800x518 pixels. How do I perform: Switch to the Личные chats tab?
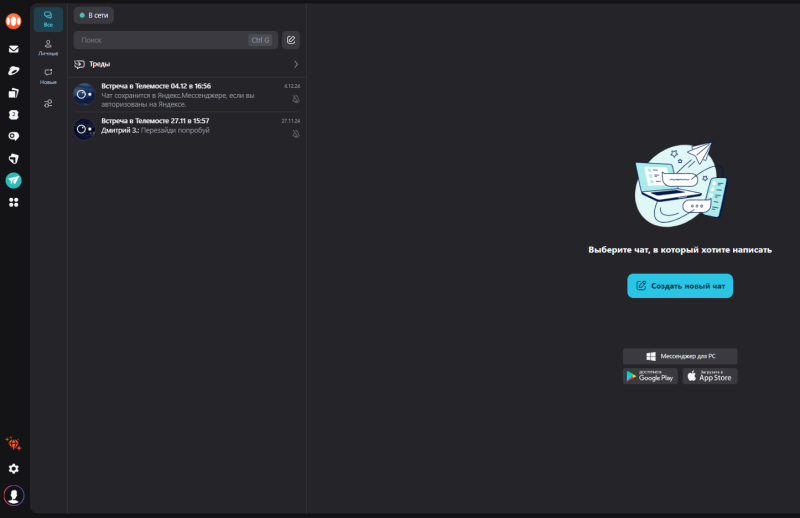coord(48,47)
